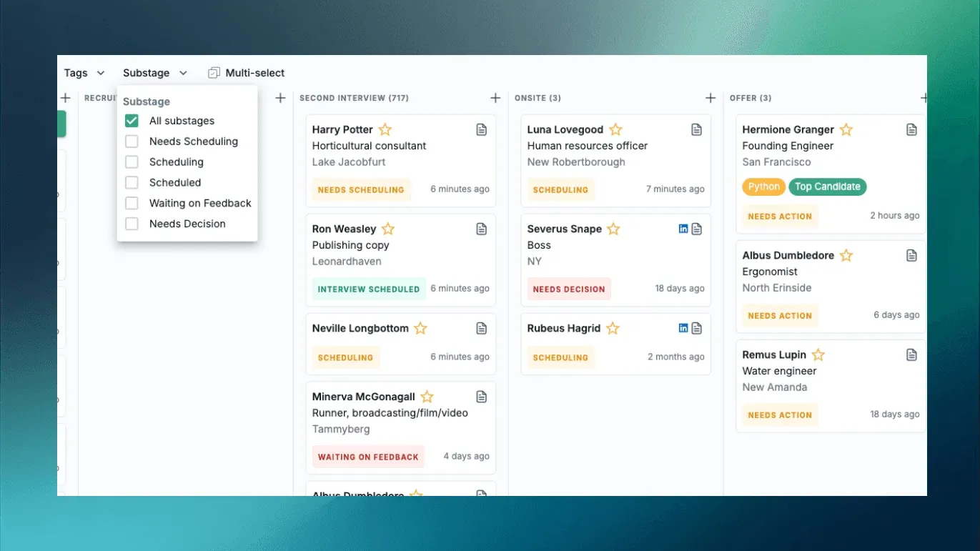Star Severus Snape's candidate card
980x551 pixels.
point(613,229)
